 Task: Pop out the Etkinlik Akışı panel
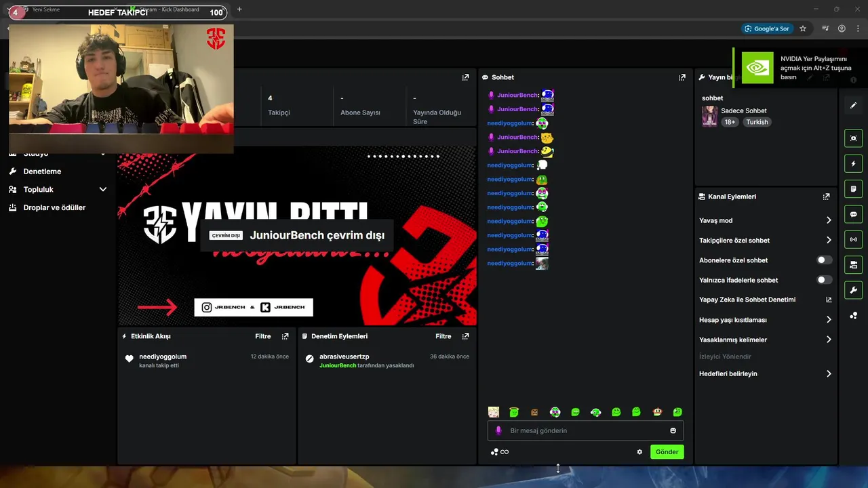click(285, 336)
